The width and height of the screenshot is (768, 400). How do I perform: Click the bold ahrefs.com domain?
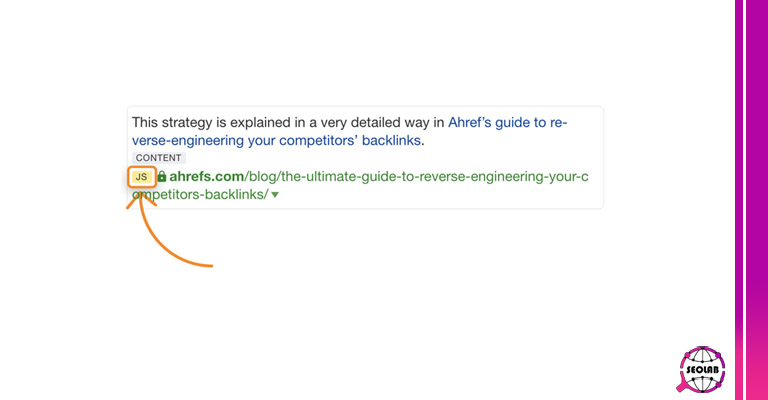pos(207,176)
